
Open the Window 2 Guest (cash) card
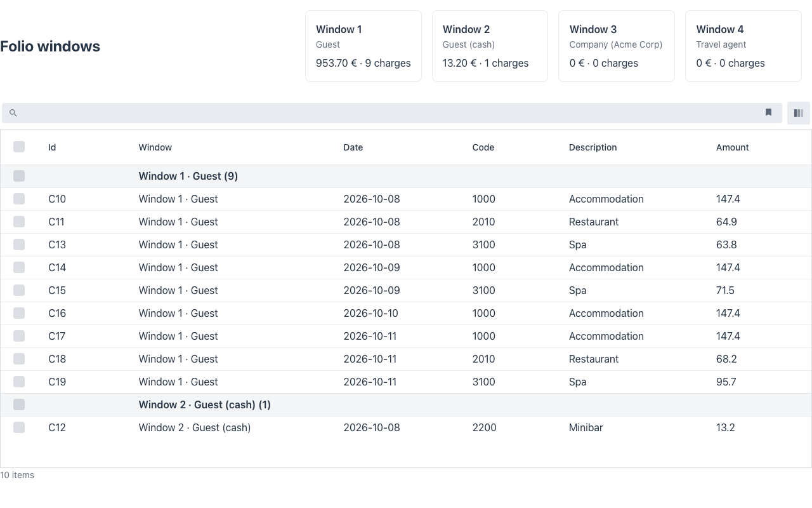click(490, 46)
